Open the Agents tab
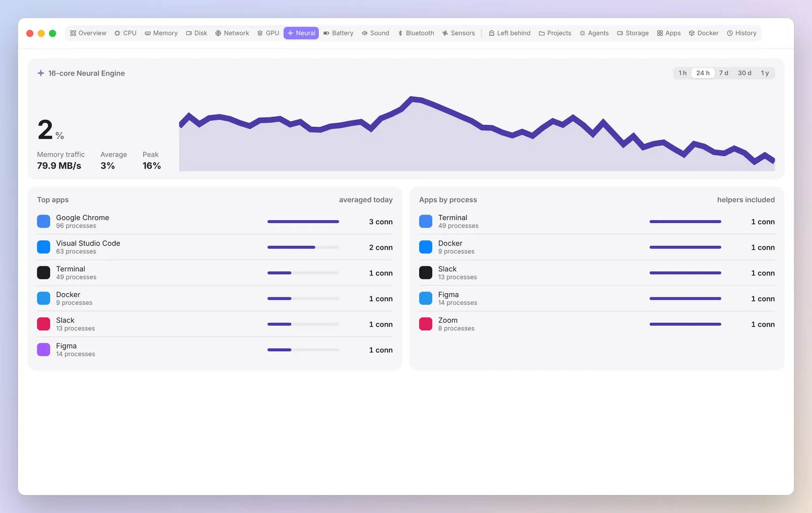 594,33
